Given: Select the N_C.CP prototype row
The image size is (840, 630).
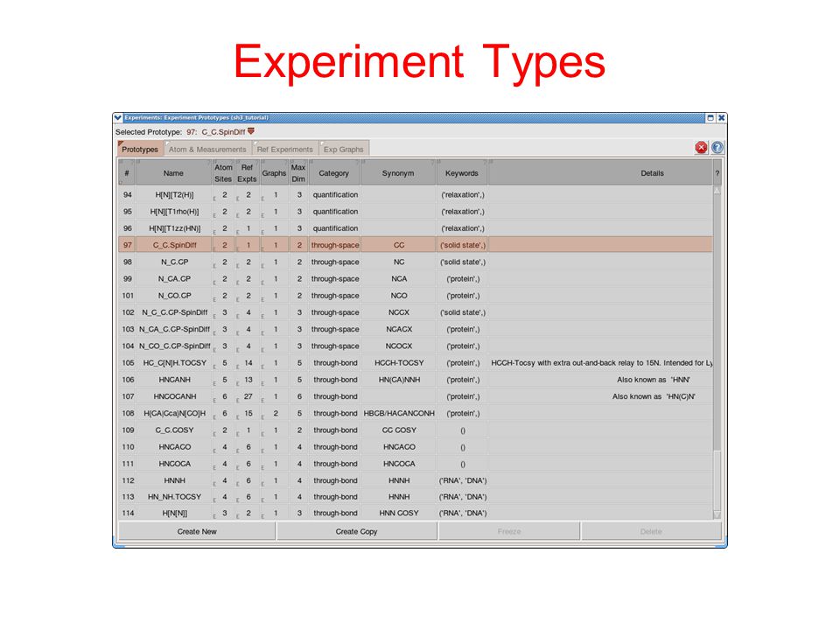Looking at the screenshot, I should (416, 262).
